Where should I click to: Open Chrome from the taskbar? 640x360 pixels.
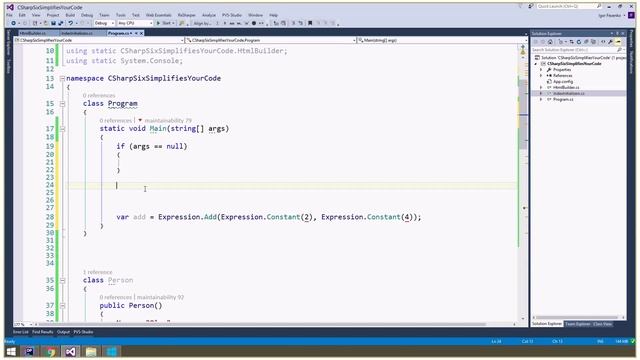pyautogui.click(x=50, y=351)
